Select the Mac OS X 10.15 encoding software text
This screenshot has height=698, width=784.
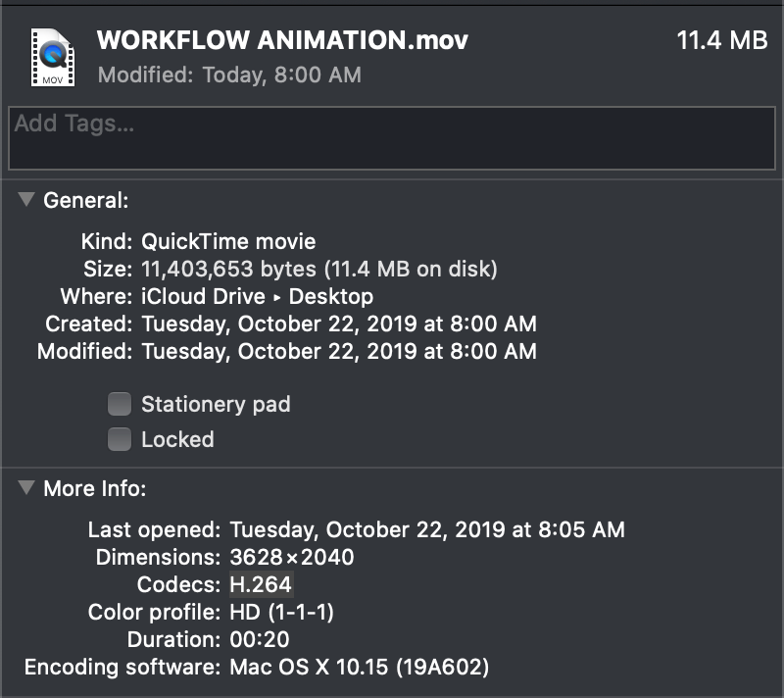click(x=359, y=668)
